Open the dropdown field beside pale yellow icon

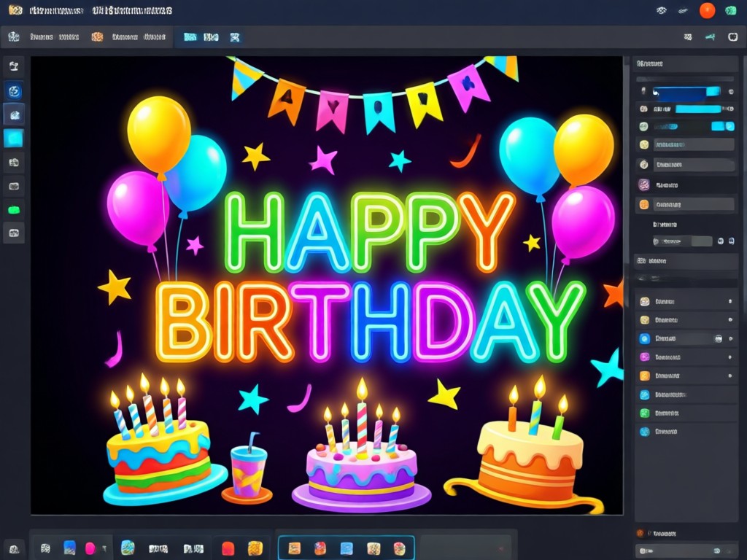click(x=694, y=145)
